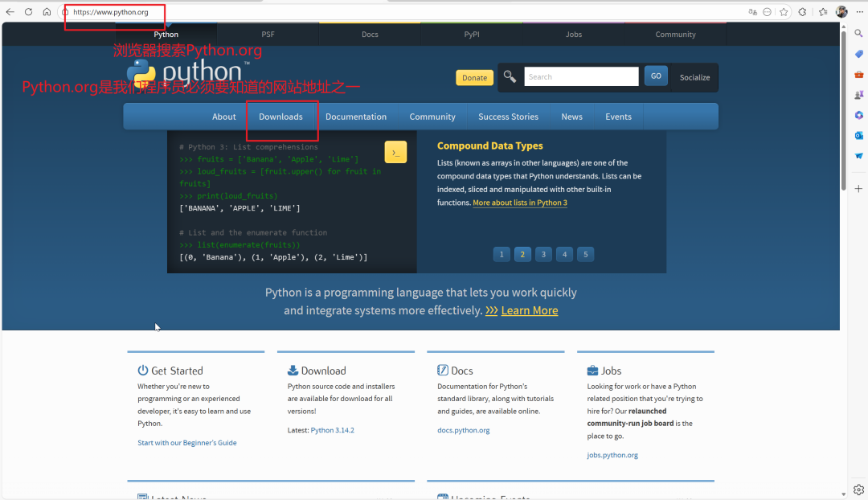Image resolution: width=868 pixels, height=500 pixels.
Task: Open the sidebar settings gear icon
Action: [858, 490]
